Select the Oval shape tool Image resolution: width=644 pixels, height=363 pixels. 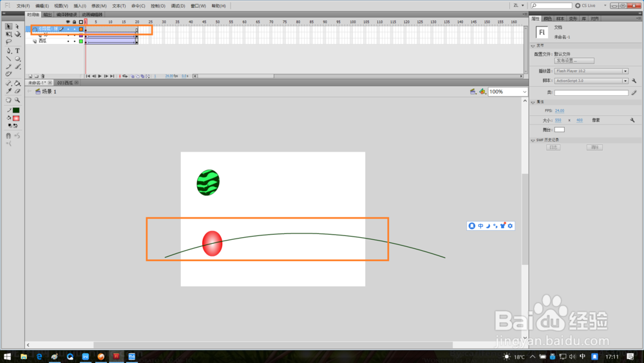pyautogui.click(x=17, y=59)
